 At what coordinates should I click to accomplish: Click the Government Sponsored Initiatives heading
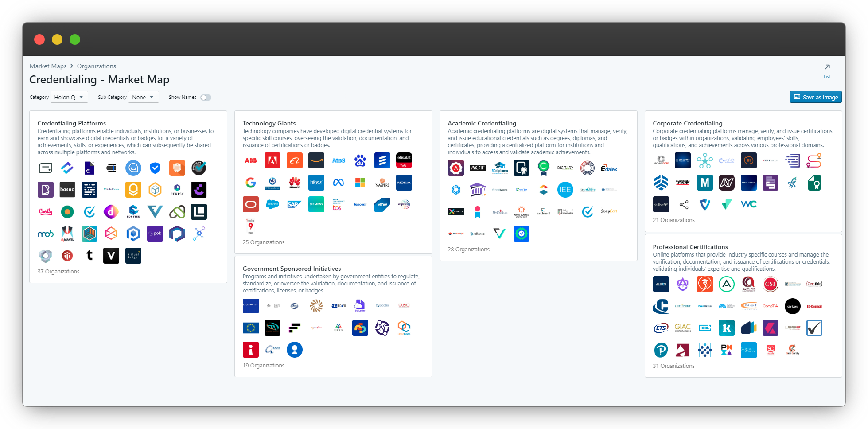click(292, 269)
